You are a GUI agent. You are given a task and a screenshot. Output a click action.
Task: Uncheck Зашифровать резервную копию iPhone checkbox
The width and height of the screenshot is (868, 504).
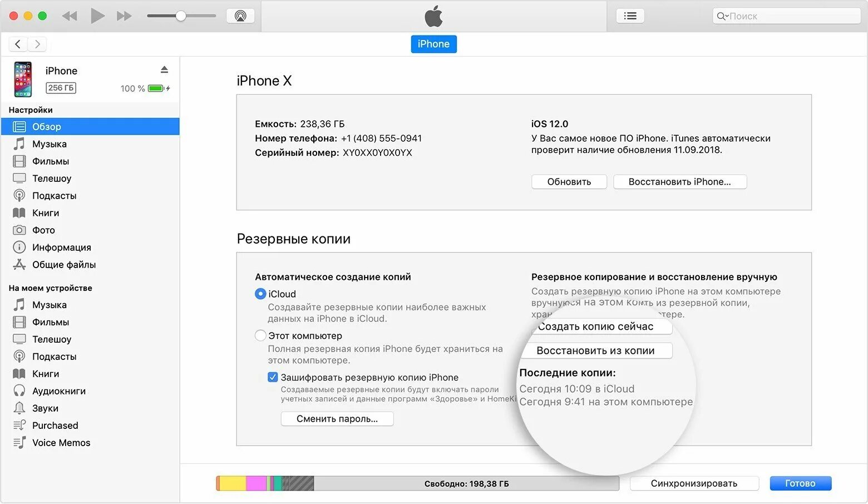point(273,377)
